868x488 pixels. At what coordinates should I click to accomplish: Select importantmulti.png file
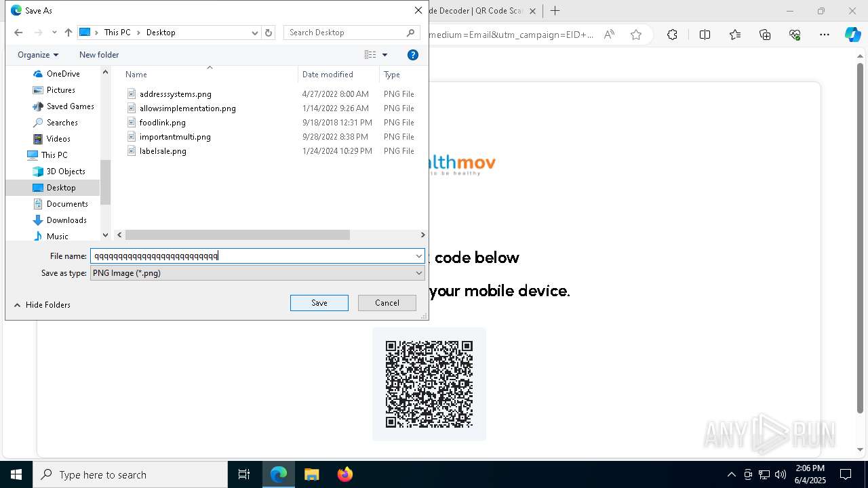click(x=175, y=137)
